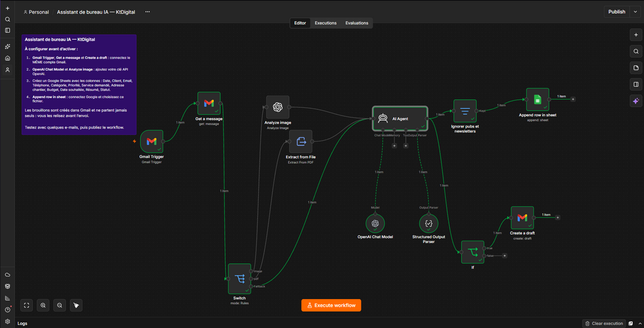Toggle the left sidebar panel icon
644x328 pixels.
[x=8, y=30]
